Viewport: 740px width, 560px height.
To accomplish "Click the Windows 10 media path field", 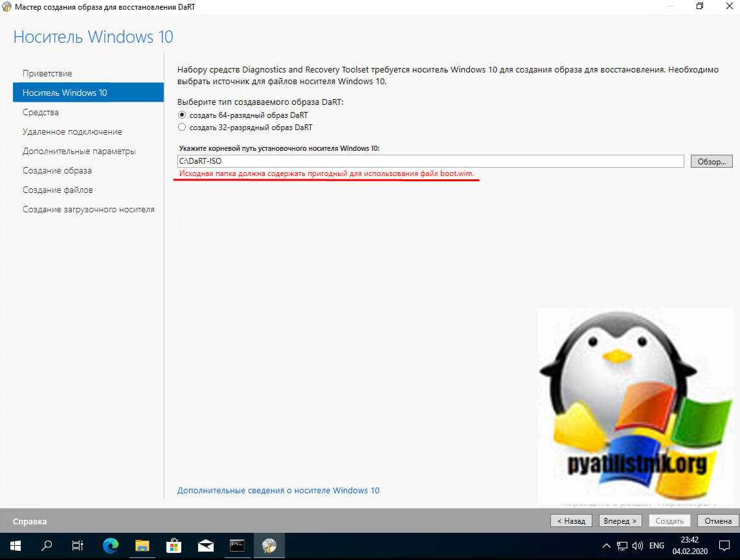I will coord(431,161).
